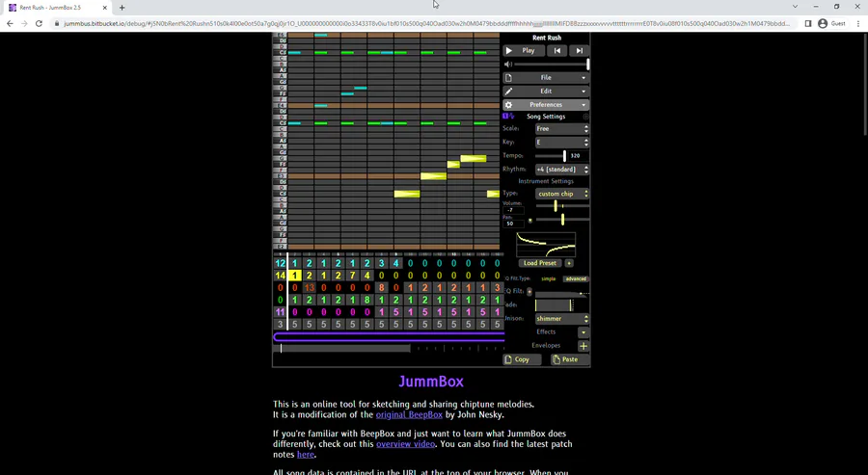Click the Load Preset button
The height and width of the screenshot is (475, 868).
[540, 263]
